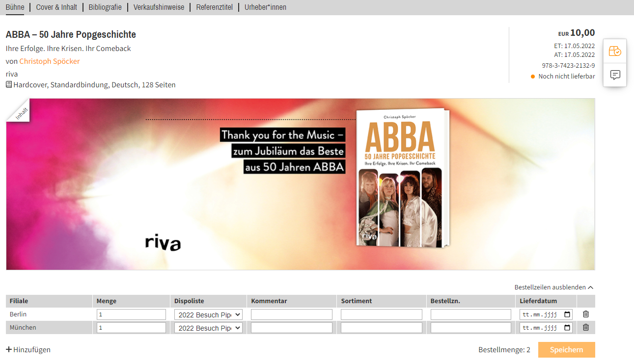Click the Kommentar field for München
This screenshot has width=634, height=364.
292,328
